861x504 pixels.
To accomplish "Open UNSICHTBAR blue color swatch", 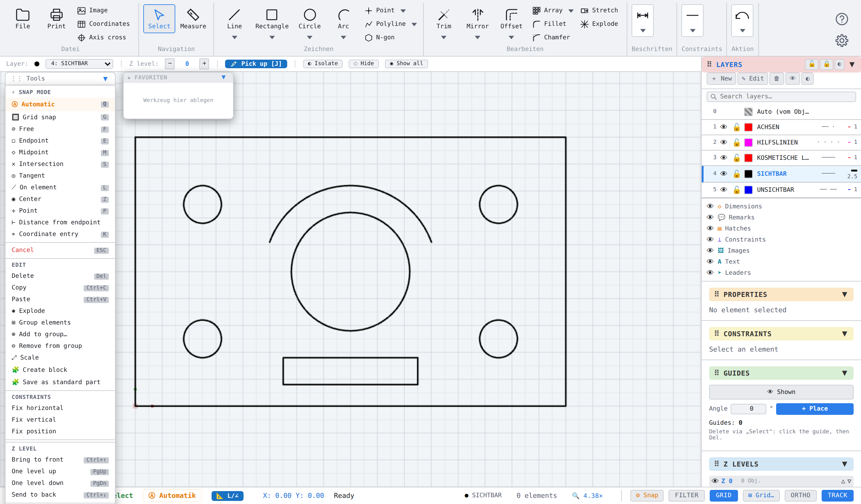I will (748, 190).
